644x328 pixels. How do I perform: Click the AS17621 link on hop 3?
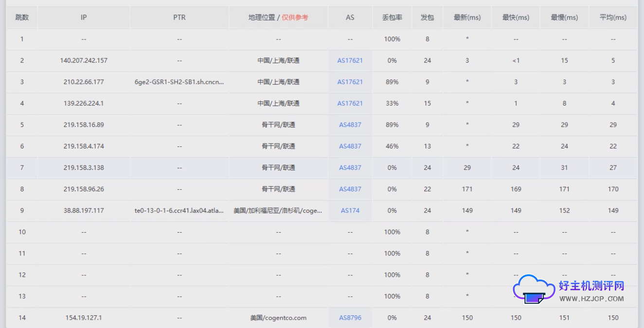350,82
